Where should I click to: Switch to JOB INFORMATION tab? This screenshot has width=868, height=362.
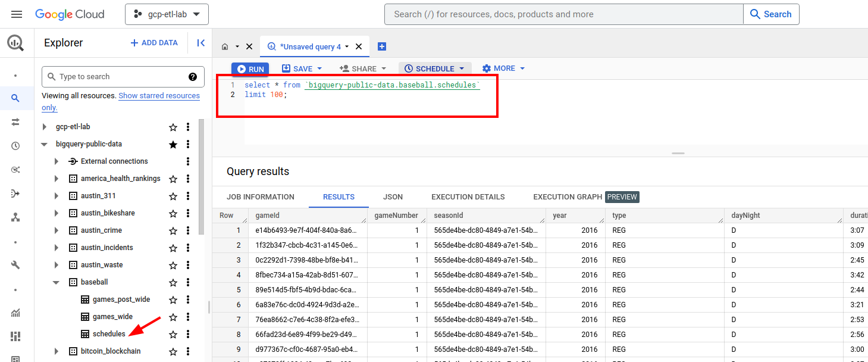[261, 197]
